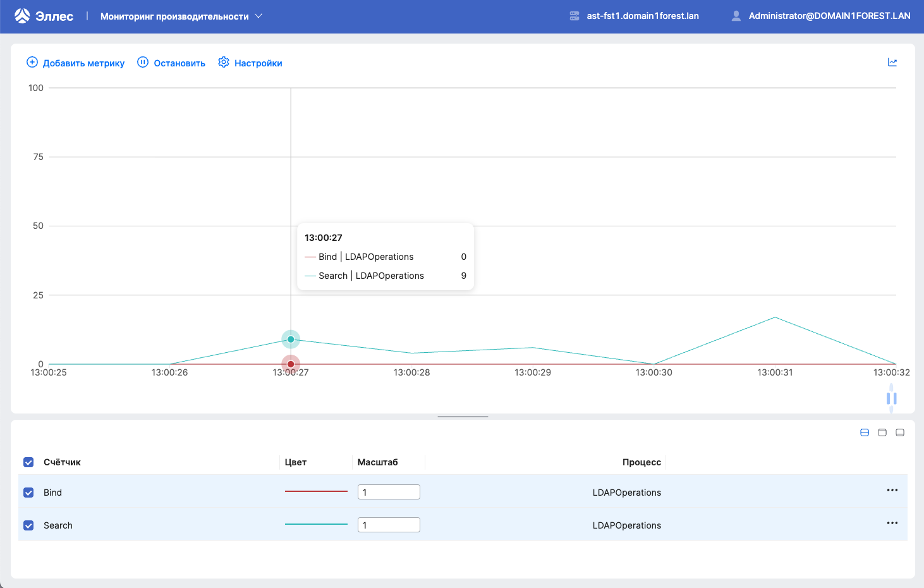Select ast-fst1.domain1forest.lan host menu entry

click(641, 15)
